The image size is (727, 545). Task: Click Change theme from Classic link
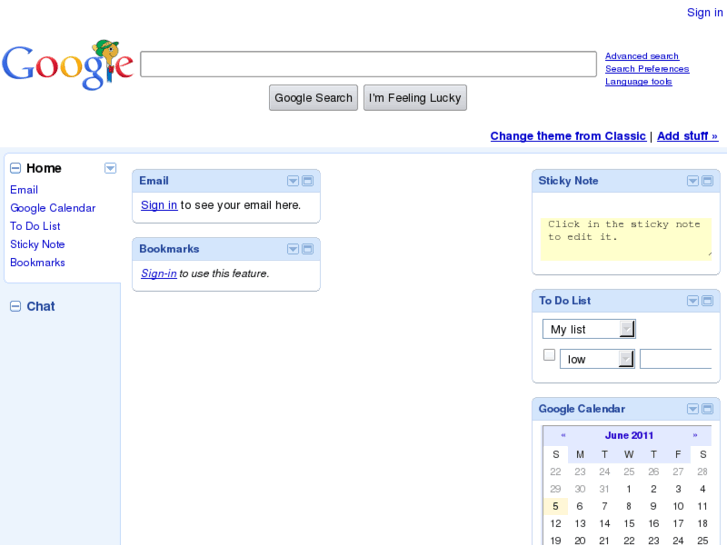568,136
